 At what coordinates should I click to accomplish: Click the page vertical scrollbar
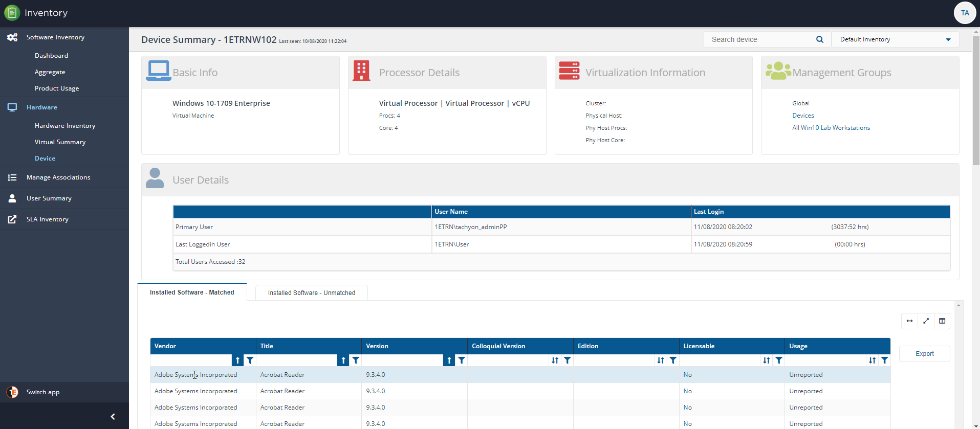pos(976,100)
